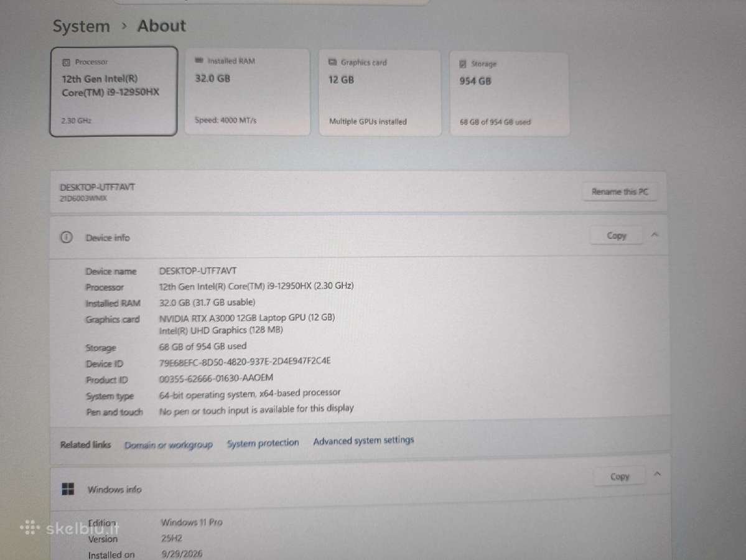Screen dimensions: 746x560
Task: Collapse the Windows info section chevron
Action: [x=658, y=474]
